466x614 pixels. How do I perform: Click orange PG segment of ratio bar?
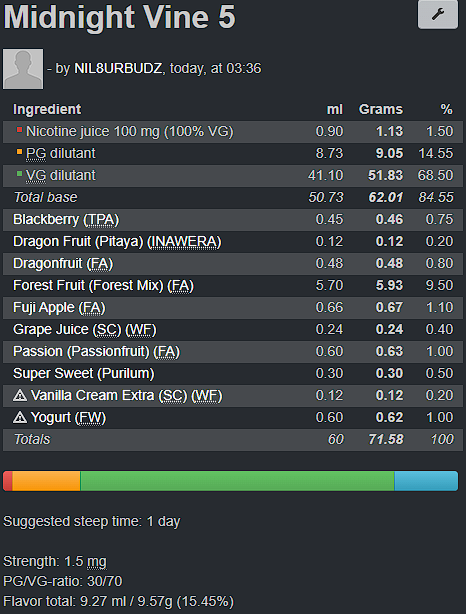[x=46, y=481]
